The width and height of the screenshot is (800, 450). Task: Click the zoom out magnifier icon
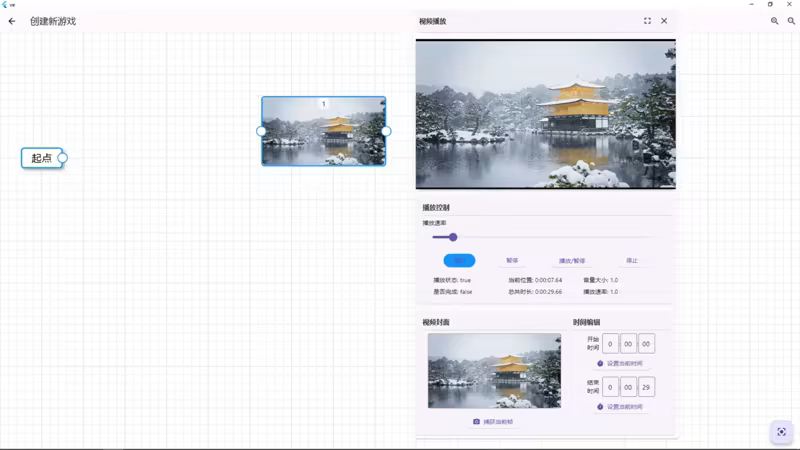[x=792, y=21]
